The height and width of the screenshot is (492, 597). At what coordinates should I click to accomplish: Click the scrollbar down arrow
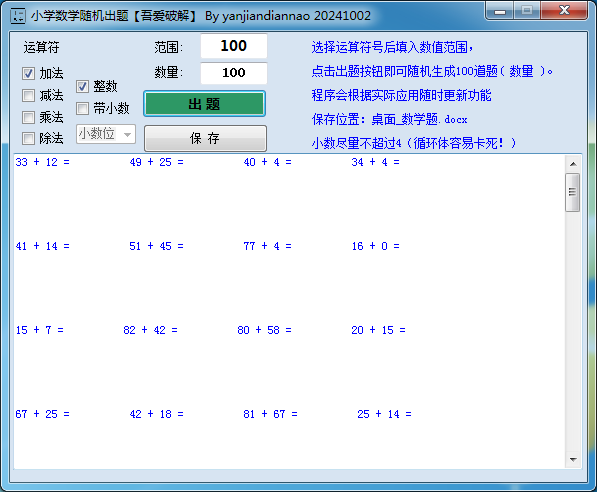pos(573,460)
